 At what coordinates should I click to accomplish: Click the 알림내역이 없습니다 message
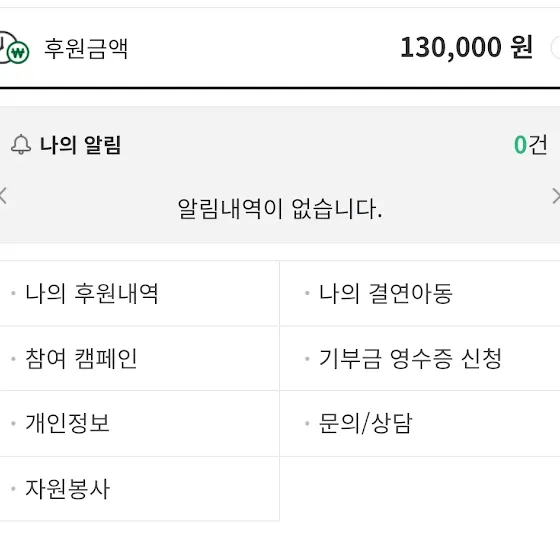tap(280, 209)
